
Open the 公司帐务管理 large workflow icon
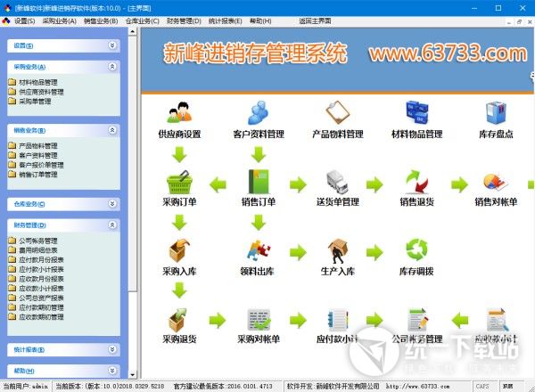(417, 320)
